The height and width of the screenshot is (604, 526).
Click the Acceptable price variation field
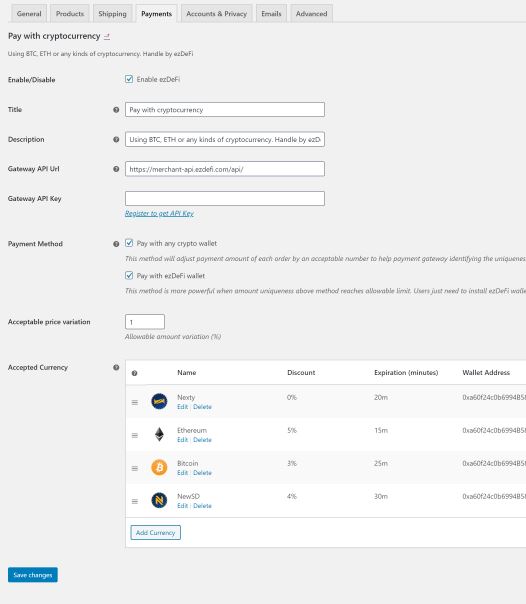(x=145, y=322)
